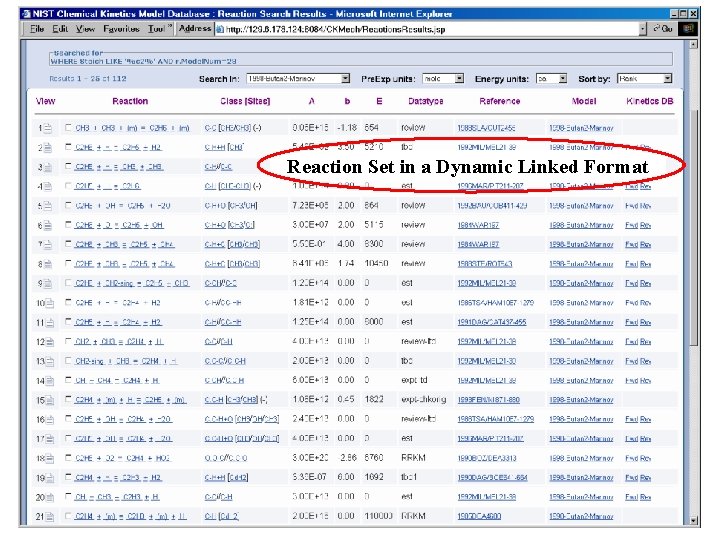Open the View menu
The height and width of the screenshot is (540, 720).
click(85, 29)
